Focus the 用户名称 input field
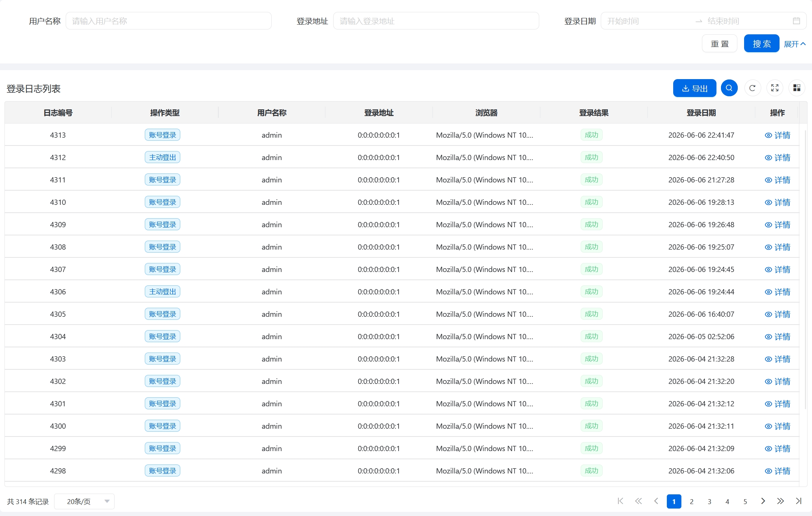Viewport: 812px width, 516px height. coord(169,21)
